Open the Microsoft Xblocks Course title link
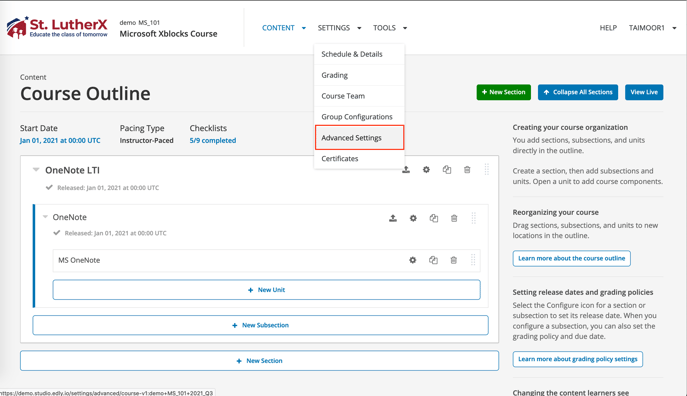This screenshot has width=687, height=396. click(168, 34)
